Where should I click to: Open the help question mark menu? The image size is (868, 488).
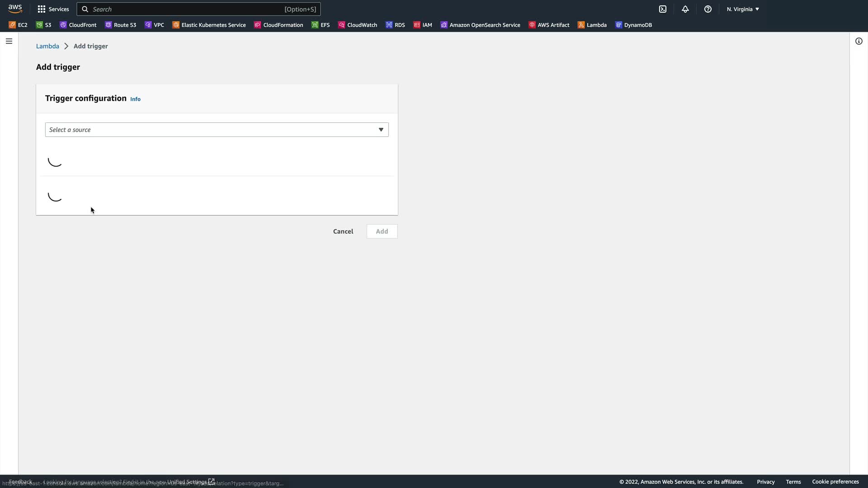click(708, 9)
